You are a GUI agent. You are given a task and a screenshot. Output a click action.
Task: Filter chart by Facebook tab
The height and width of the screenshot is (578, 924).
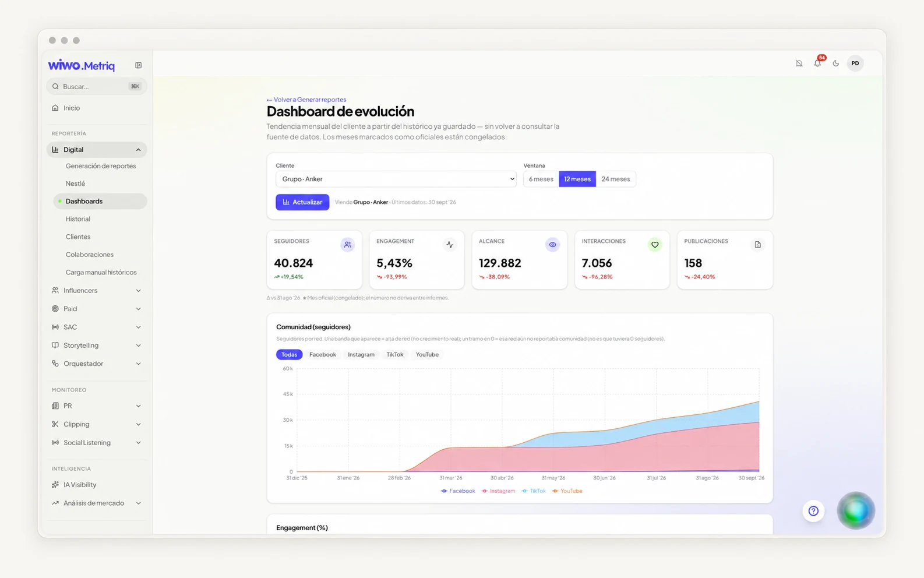(323, 354)
